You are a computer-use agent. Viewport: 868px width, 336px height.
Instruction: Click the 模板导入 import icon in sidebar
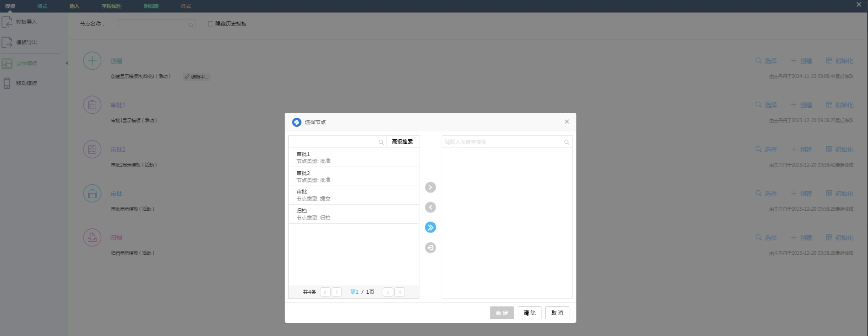click(7, 22)
